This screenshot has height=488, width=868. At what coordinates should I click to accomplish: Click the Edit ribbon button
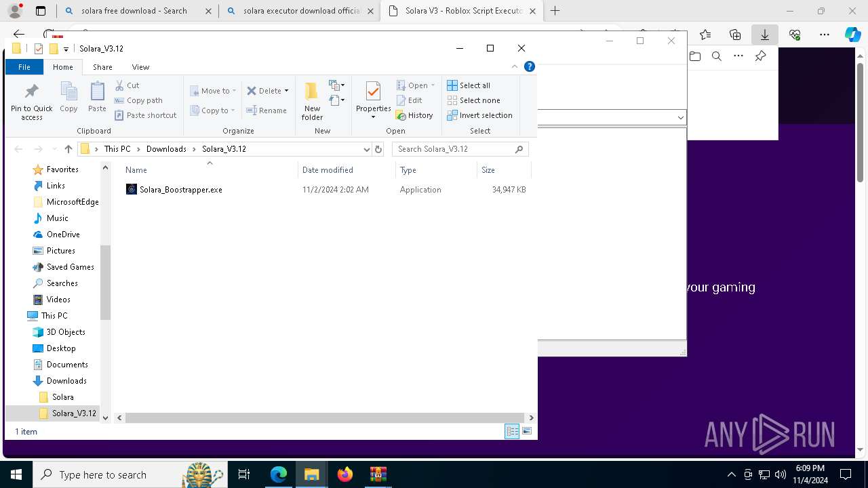[x=409, y=100]
